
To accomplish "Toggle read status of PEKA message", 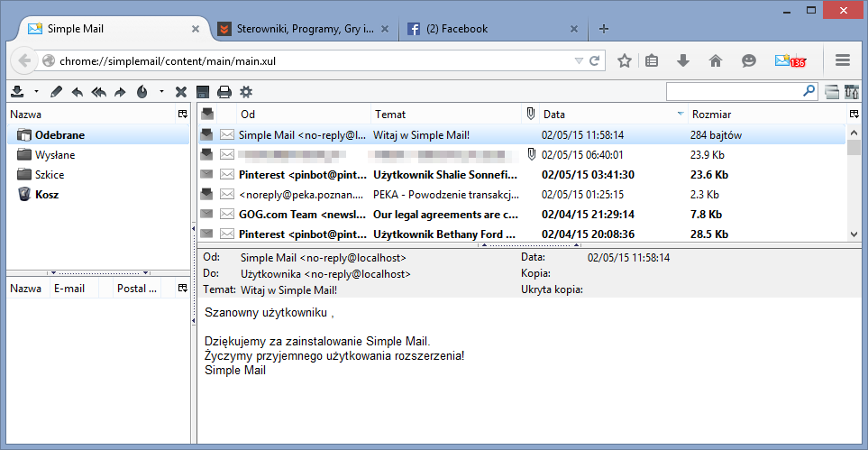I will click(207, 194).
